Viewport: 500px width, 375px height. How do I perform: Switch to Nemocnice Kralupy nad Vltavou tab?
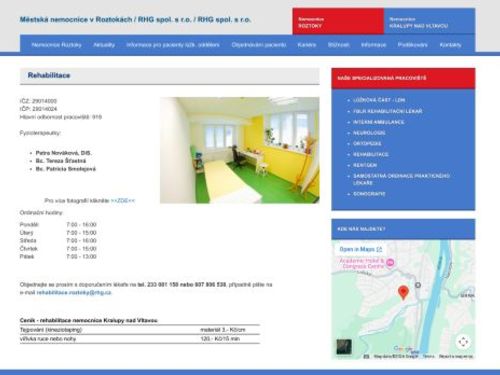pyautogui.click(x=430, y=21)
